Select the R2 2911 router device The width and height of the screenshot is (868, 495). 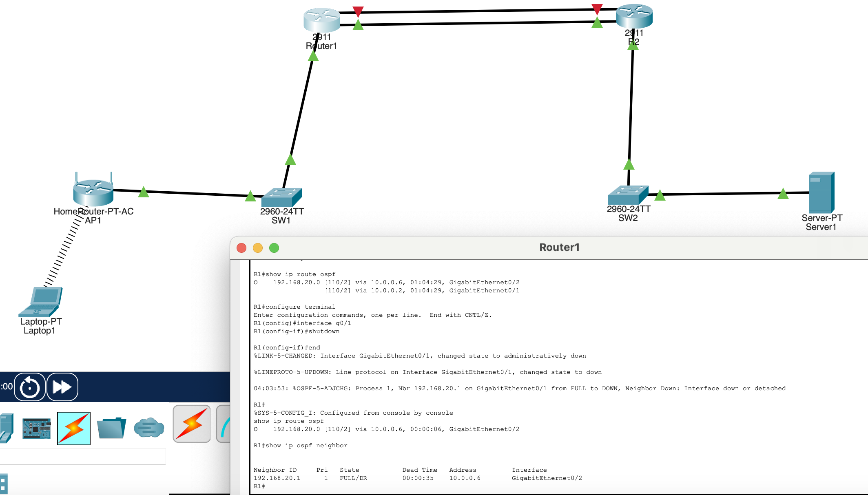(x=634, y=16)
